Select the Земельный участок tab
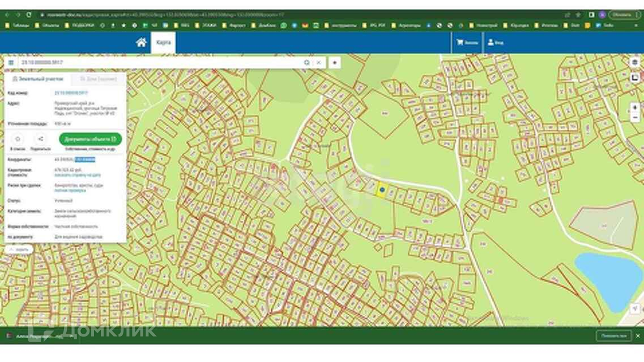Image resolution: width=644 pixels, height=362 pixels. click(38, 79)
